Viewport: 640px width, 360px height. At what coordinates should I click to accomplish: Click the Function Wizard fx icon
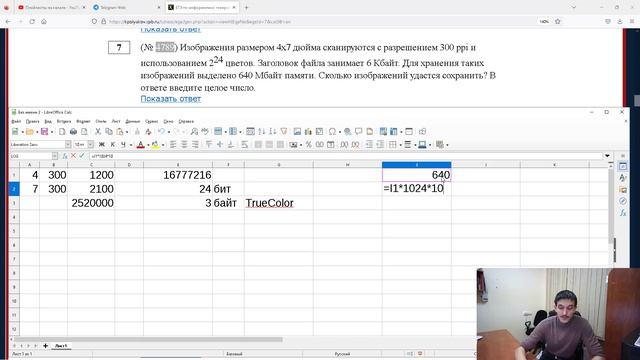tap(64, 156)
